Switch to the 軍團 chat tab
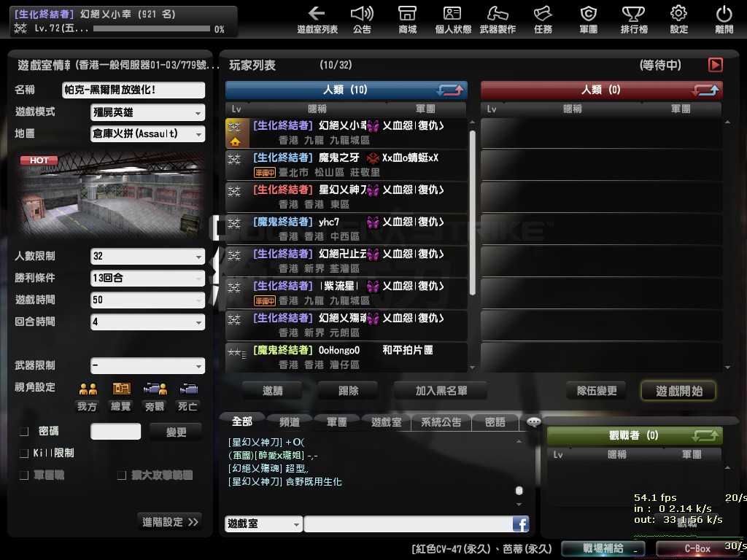Screen dimensions: 747x560 tap(336, 422)
